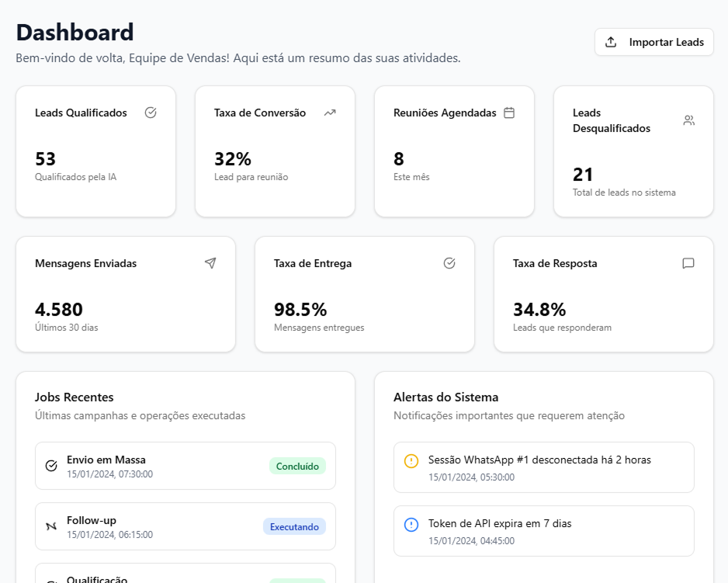Open the Envio em Massa job entry
Viewport: 728px width, 583px height.
(155, 466)
